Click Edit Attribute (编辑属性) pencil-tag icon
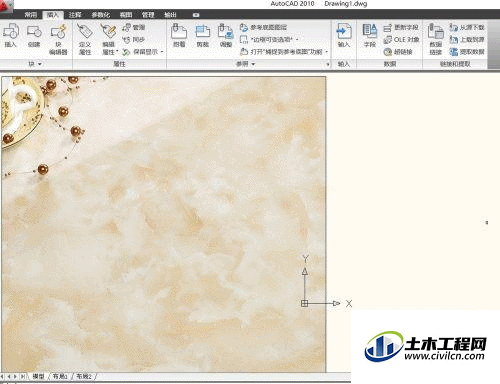This screenshot has height=384, width=500. [x=108, y=32]
